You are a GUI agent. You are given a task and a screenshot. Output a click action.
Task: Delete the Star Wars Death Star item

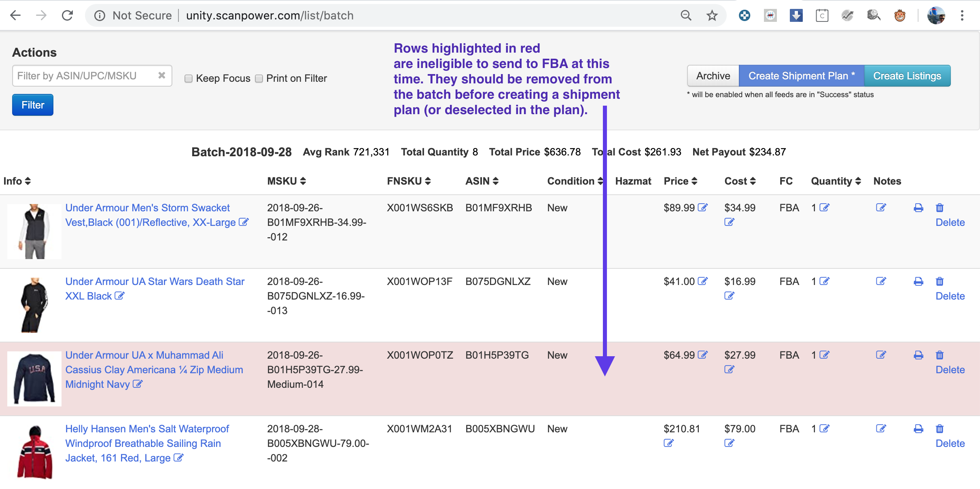[950, 296]
